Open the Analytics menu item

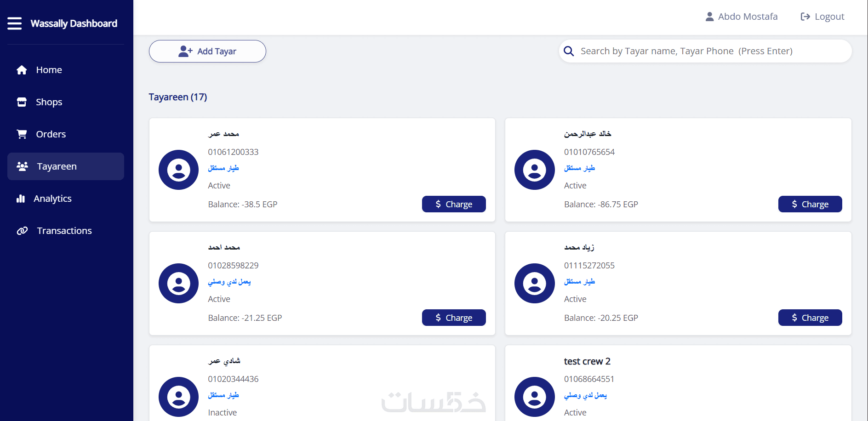pos(52,199)
